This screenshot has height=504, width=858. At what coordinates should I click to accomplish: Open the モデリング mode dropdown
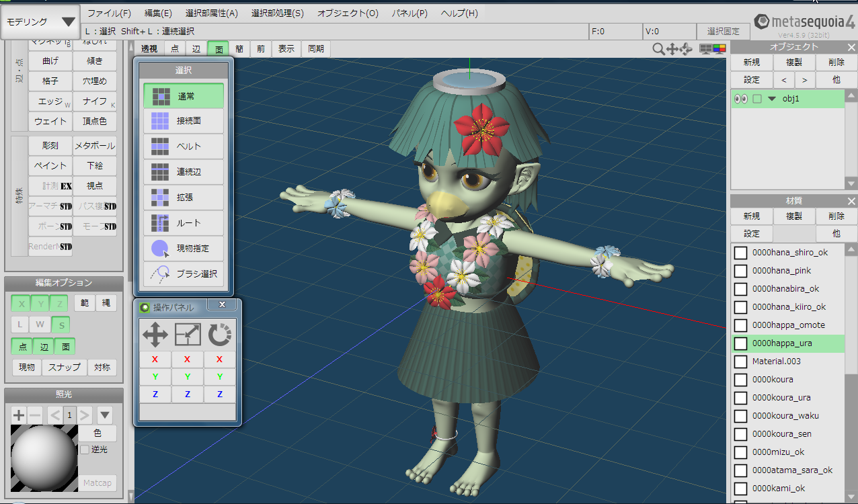(x=40, y=22)
